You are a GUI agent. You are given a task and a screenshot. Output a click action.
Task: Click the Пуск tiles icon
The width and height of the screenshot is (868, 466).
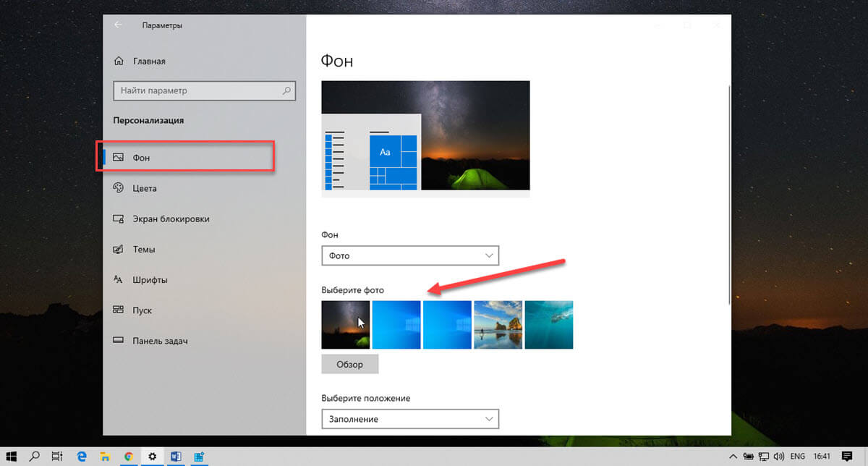point(119,310)
